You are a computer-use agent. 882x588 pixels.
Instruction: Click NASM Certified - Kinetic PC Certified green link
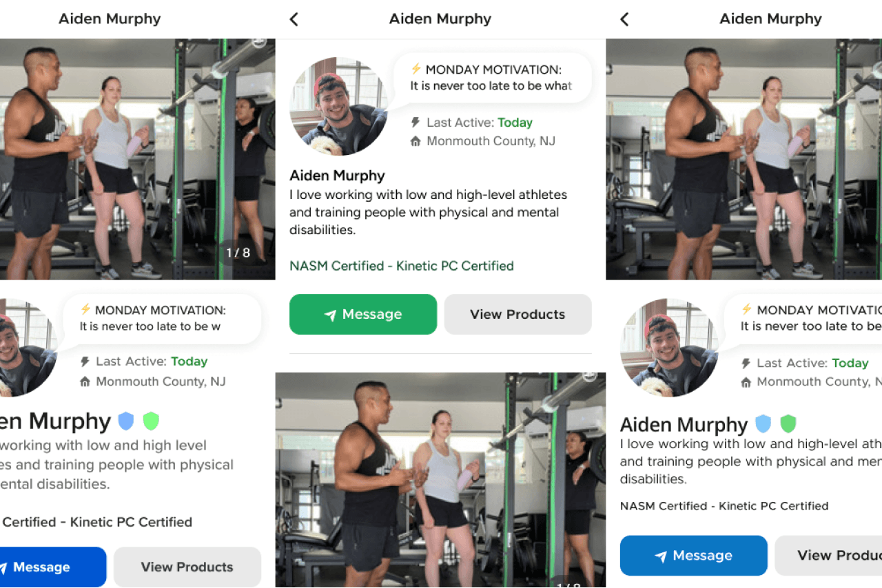(x=402, y=266)
